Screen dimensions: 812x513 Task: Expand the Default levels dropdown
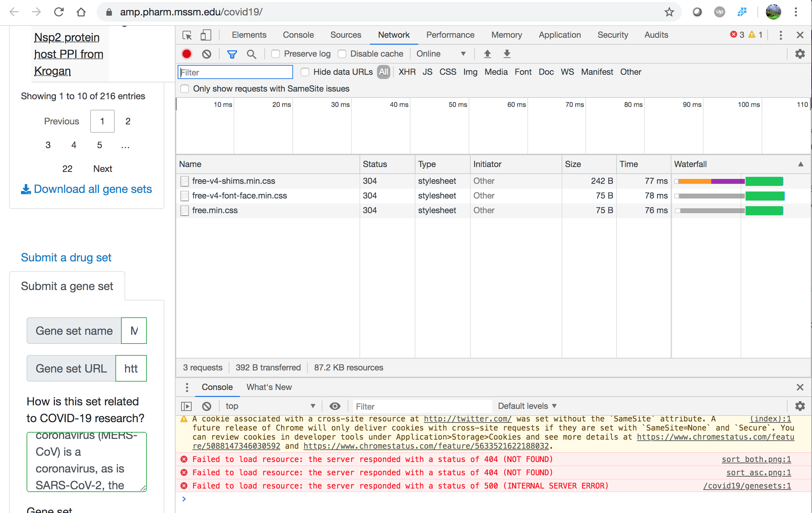coord(527,406)
